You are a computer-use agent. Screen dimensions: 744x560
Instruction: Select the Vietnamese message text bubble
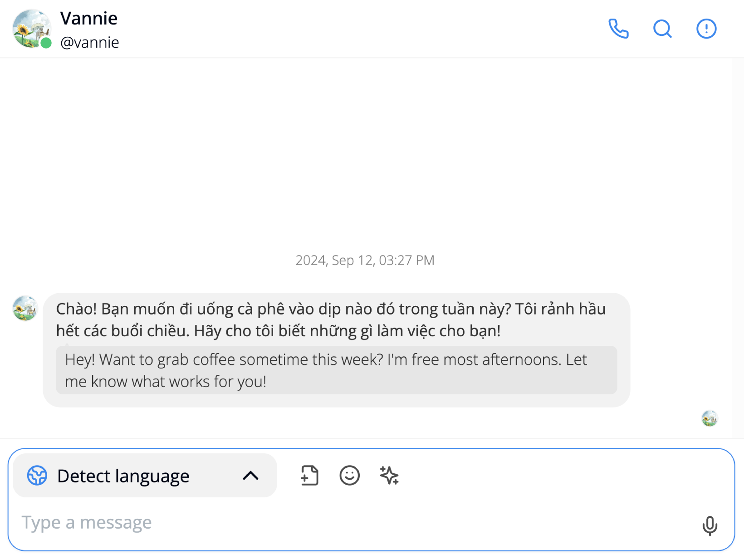331,320
